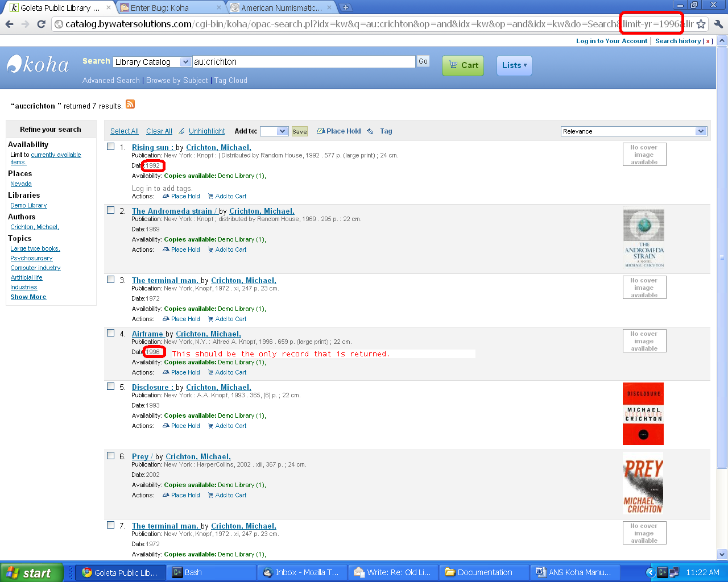Click the green Cart button
This screenshot has width=728, height=582.
(x=463, y=65)
